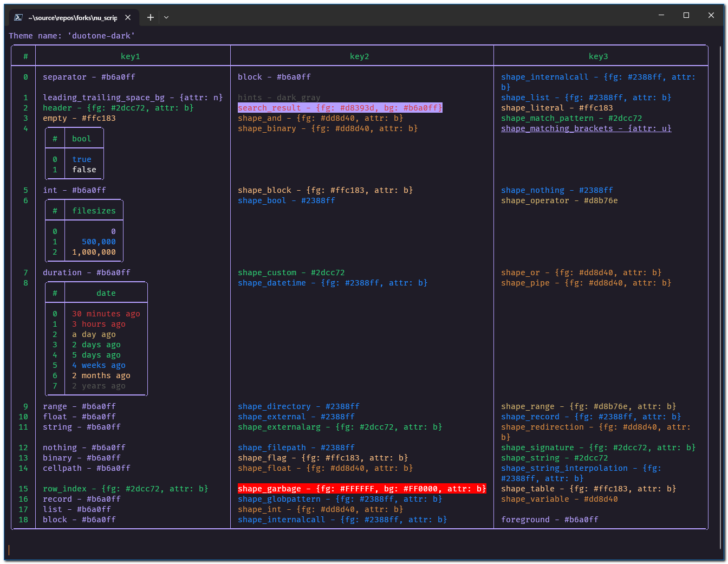The width and height of the screenshot is (728, 564).
Task: Click the row_index entry in key1
Action: (126, 489)
